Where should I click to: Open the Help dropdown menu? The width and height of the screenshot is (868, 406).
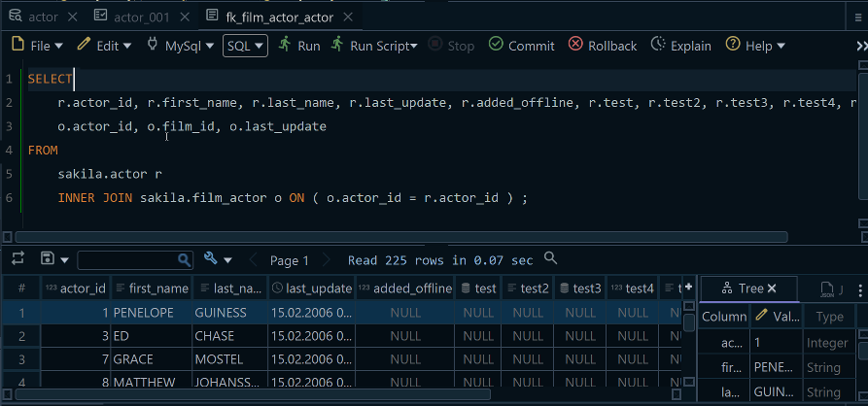click(755, 46)
